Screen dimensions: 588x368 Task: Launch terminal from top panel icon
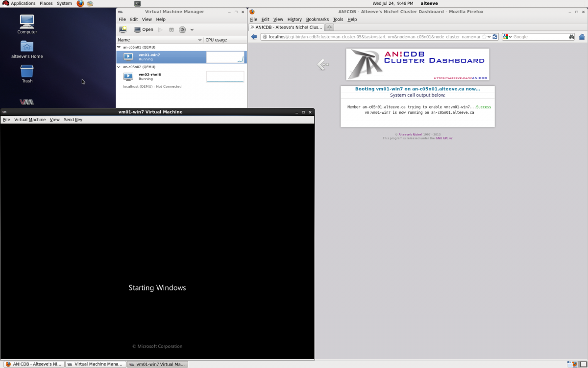coord(137,3)
